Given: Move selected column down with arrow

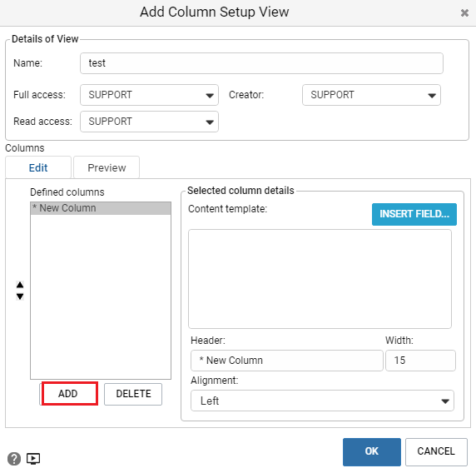Looking at the screenshot, I should [x=20, y=296].
